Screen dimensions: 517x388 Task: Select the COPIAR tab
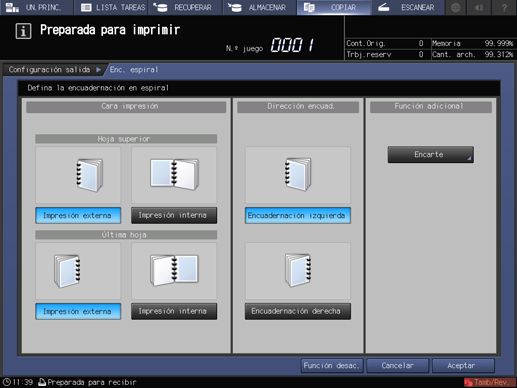click(x=334, y=7)
